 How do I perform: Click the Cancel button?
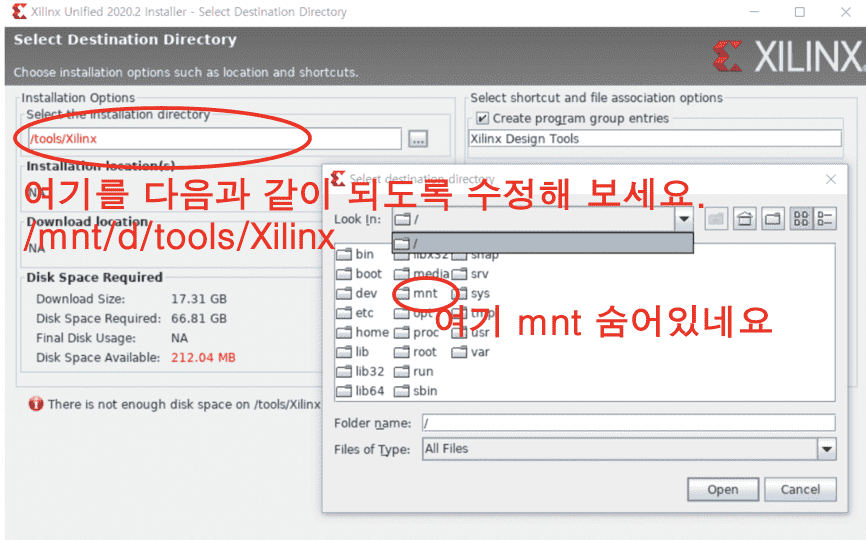[800, 490]
